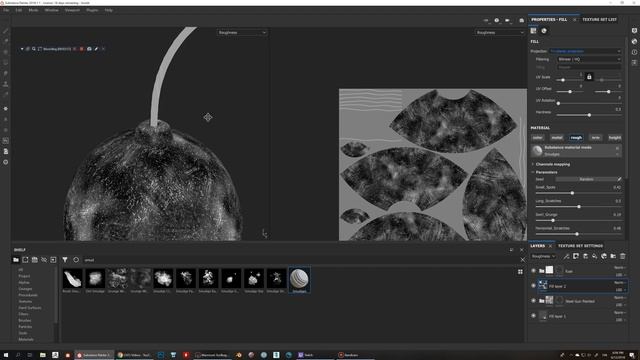Click the Seed edit pencil icon

click(619, 179)
